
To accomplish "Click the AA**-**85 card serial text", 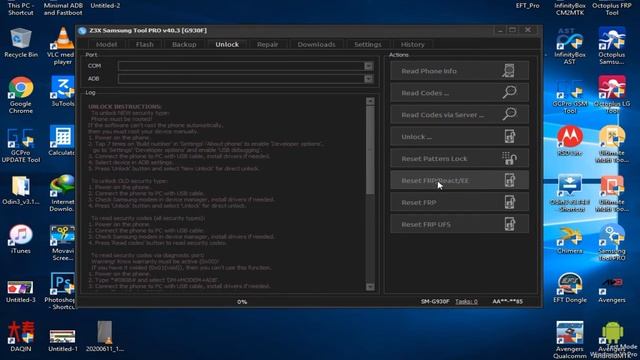I will click(507, 302).
